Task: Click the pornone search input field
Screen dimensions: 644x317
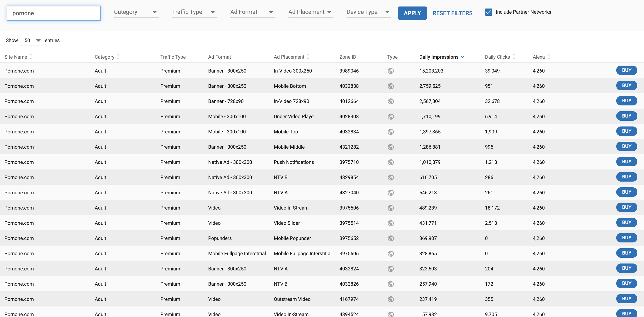Action: click(53, 13)
